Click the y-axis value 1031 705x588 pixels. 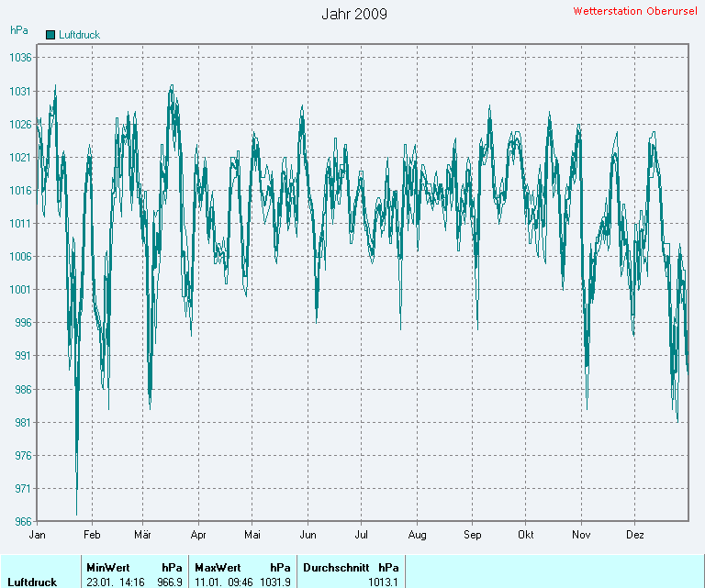pos(21,92)
